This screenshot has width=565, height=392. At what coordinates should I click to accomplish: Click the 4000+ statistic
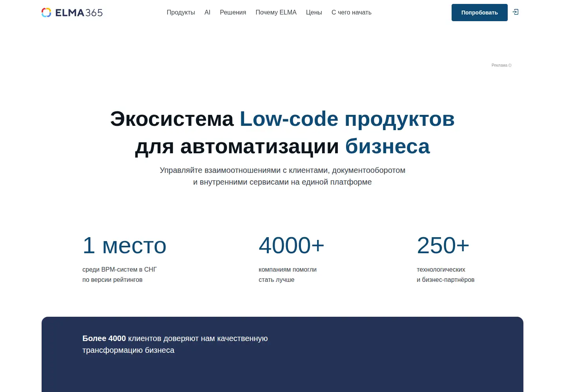[x=292, y=245]
